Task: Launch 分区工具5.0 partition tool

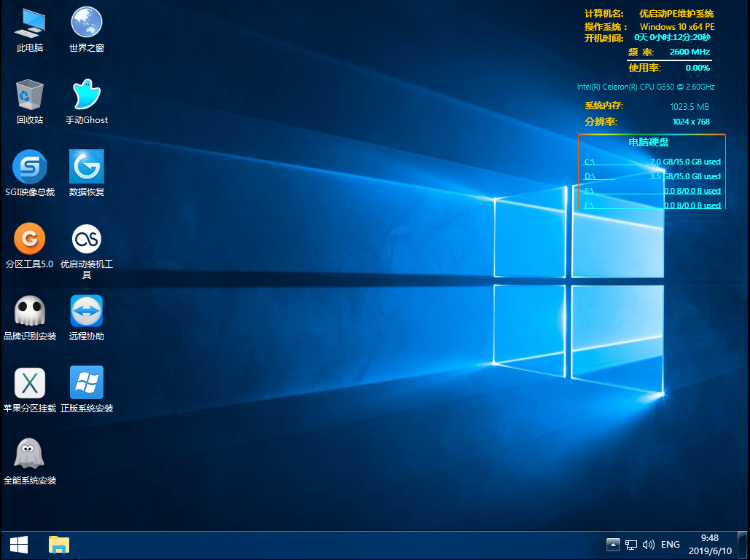Action: pos(30,245)
